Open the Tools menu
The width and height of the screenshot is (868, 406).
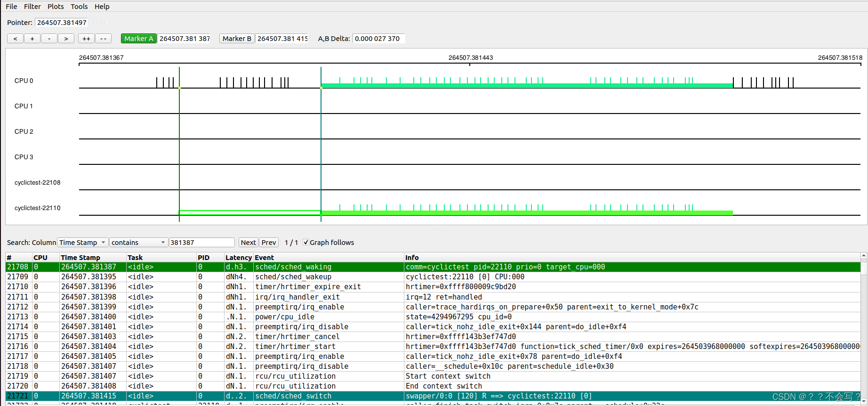[x=79, y=7]
